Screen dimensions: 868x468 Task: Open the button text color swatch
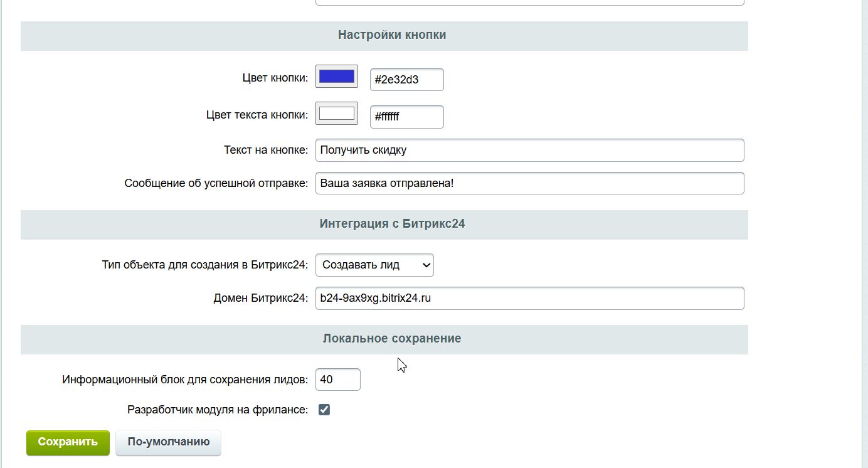[337, 114]
